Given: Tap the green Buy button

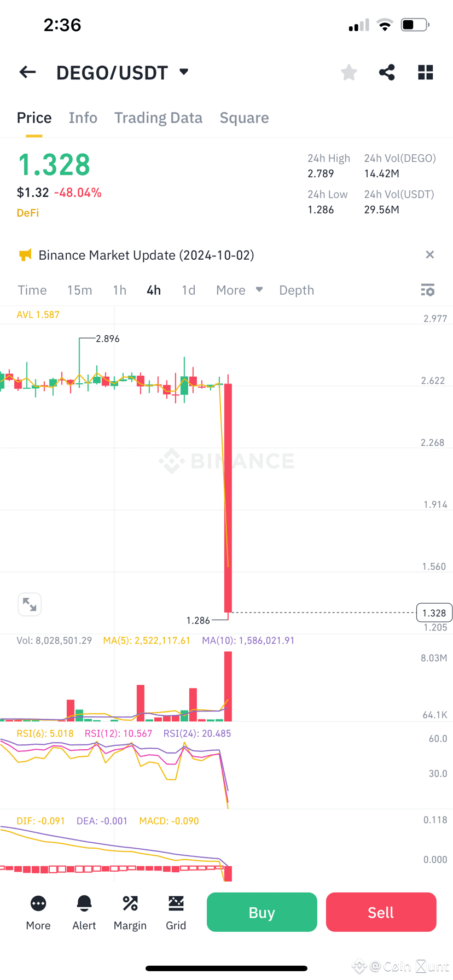Looking at the screenshot, I should pos(262,912).
